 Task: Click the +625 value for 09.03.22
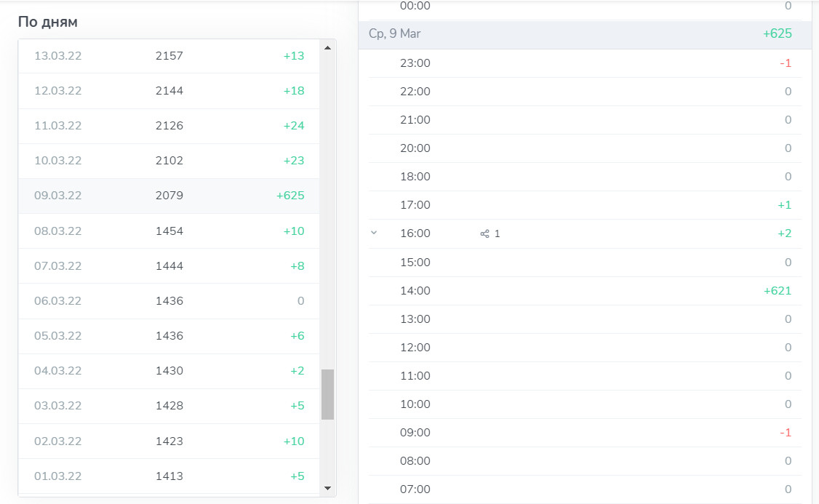click(290, 196)
